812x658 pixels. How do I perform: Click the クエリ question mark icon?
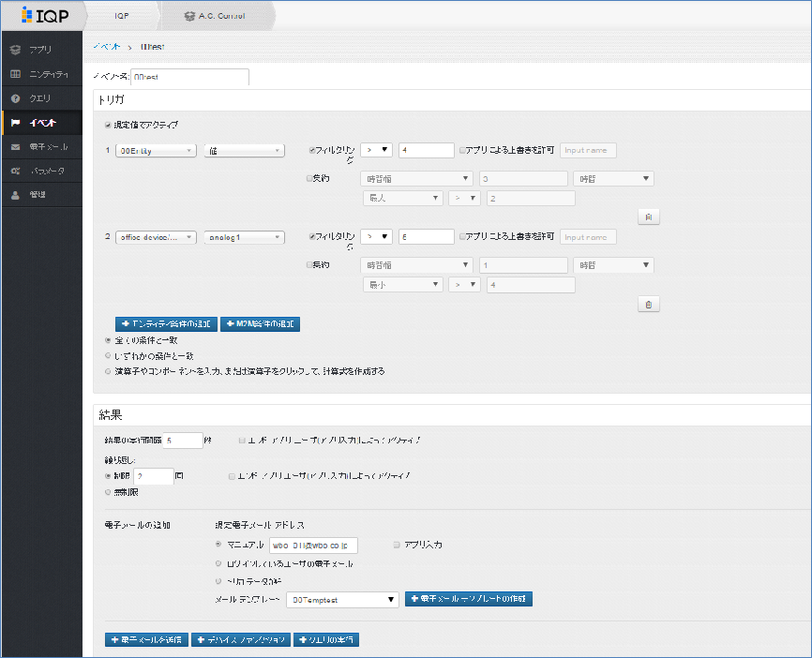pyautogui.click(x=15, y=98)
